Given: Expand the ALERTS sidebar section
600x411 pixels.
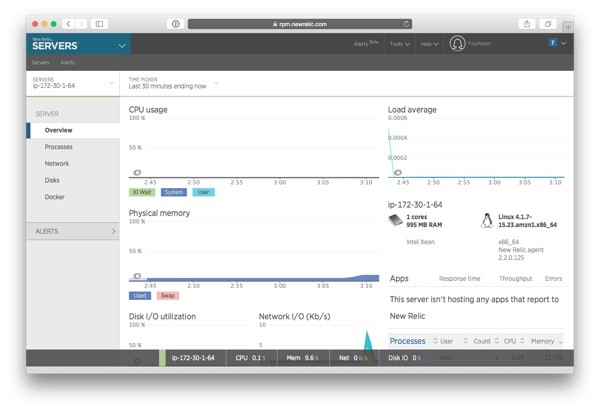Looking at the screenshot, I should coord(73,231).
